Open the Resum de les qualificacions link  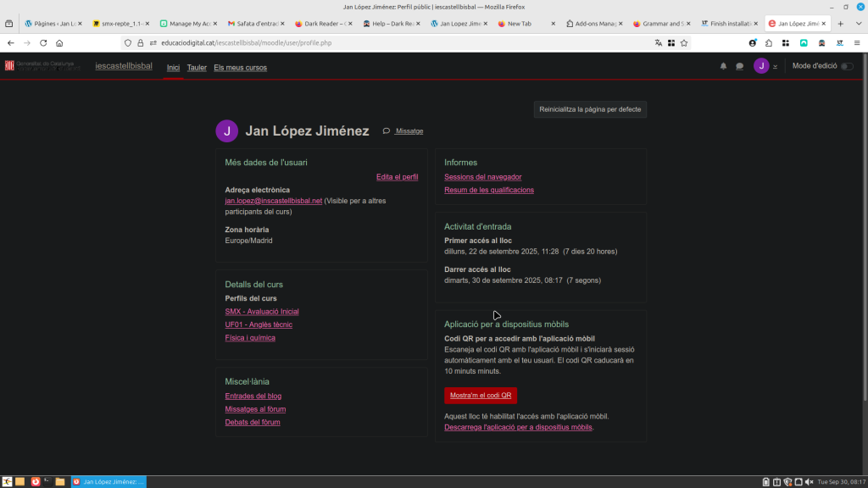[488, 190]
